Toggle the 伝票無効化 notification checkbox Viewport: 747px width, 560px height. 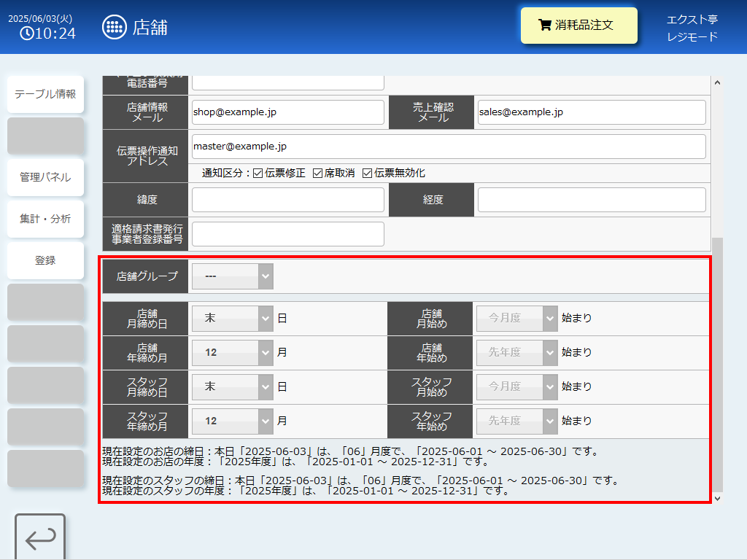click(x=367, y=174)
